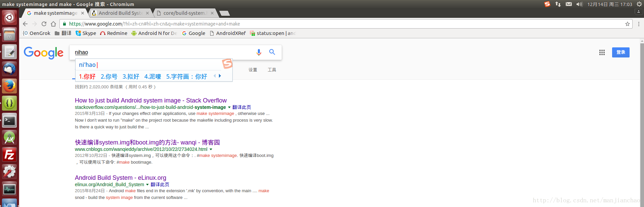Open the 快速编译system.img和boot.img result
644x207 pixels.
[x=147, y=142]
